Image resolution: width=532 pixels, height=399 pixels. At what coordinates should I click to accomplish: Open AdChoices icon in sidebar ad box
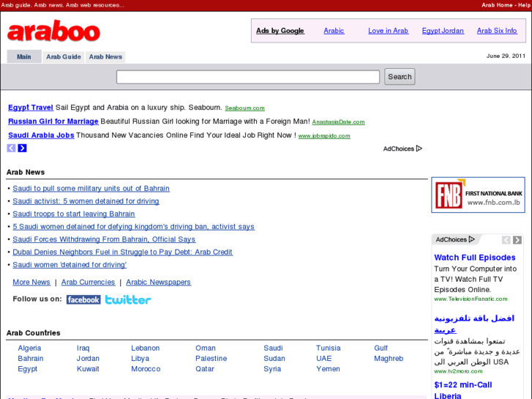pos(455,239)
